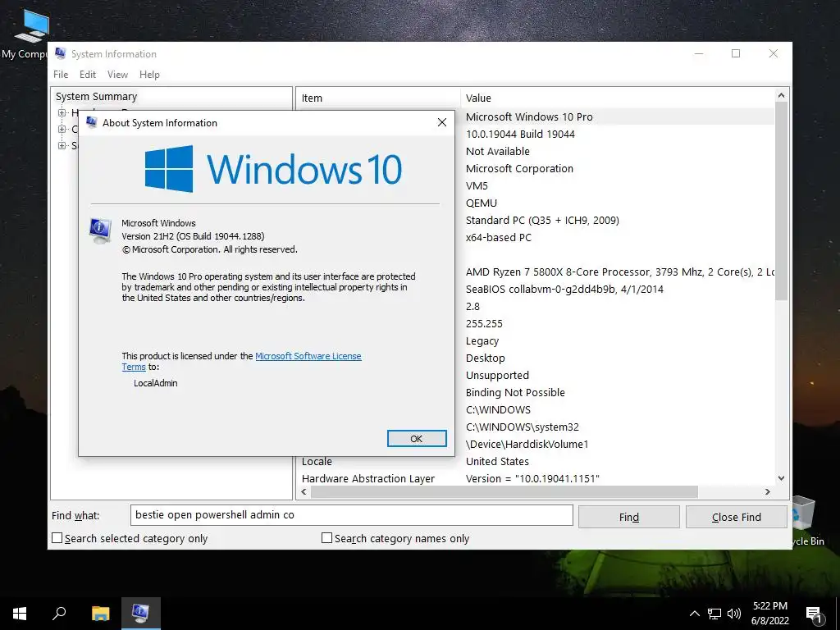
Task: Select the 10.0.19044 Build 19044 value
Action: 520,134
